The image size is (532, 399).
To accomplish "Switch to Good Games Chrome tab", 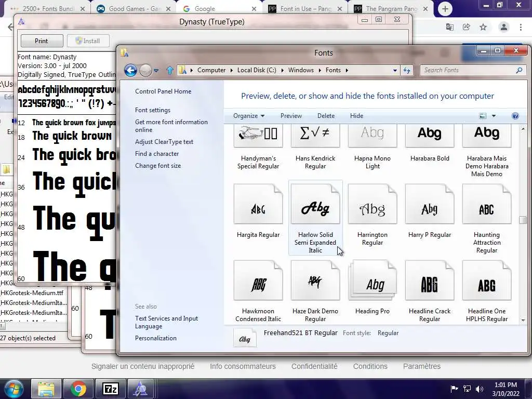I will (134, 9).
